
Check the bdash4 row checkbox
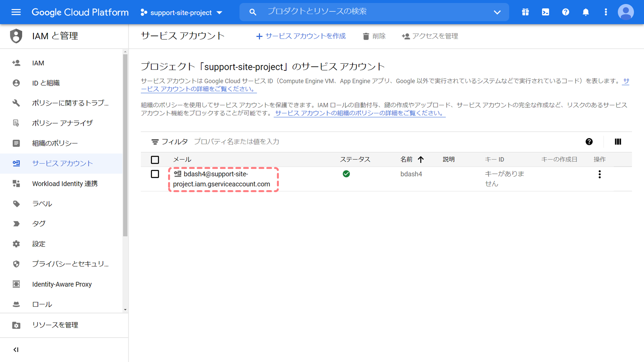[155, 174]
